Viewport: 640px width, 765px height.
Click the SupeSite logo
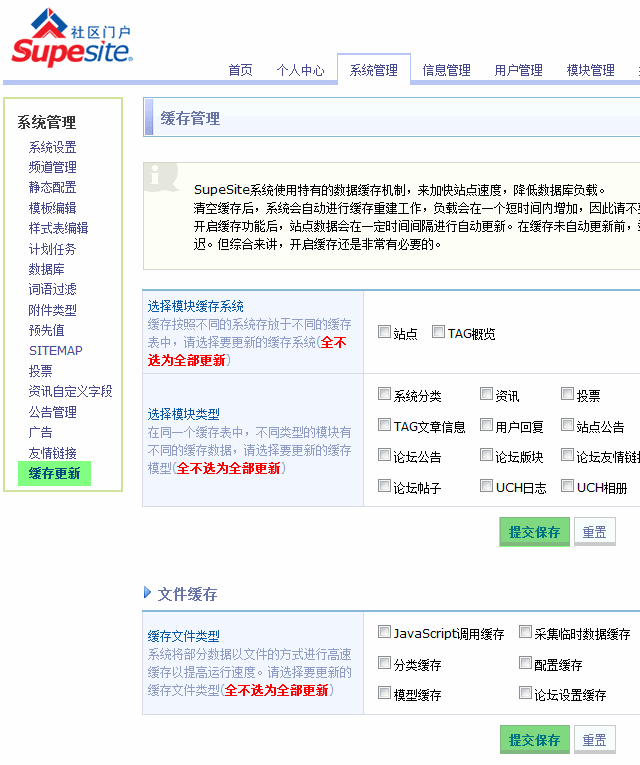click(x=72, y=39)
